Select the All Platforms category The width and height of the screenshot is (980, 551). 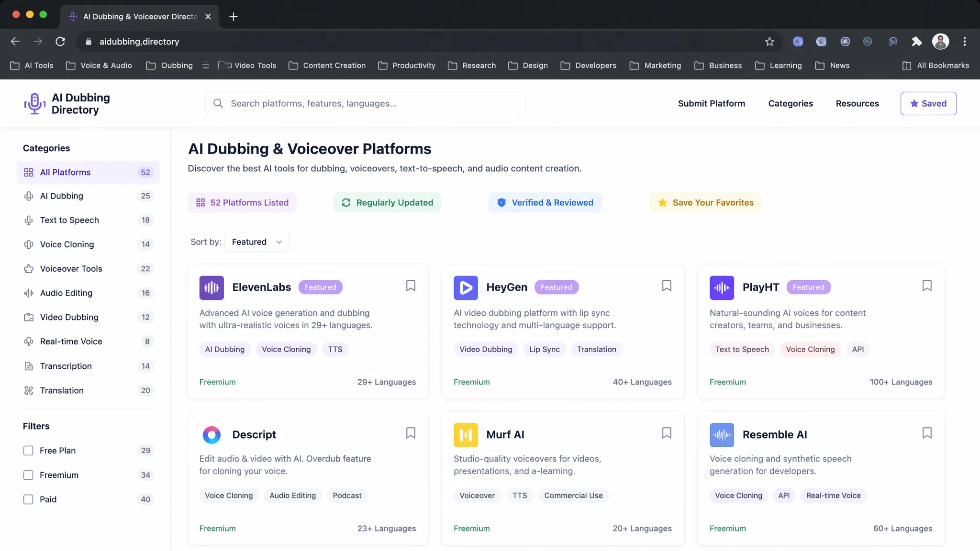[89, 172]
